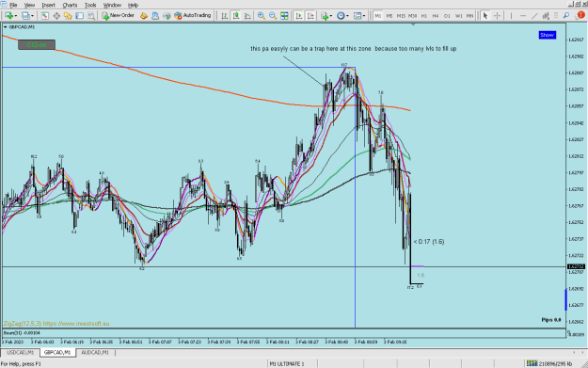Screen dimensions: 588x368
Task: Zoom out on the chart
Action: click(x=273, y=16)
